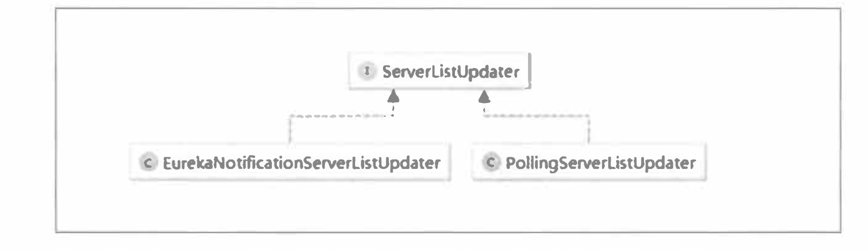Click the left inheritance arrowhead under ServerListUpdater

(x=394, y=96)
